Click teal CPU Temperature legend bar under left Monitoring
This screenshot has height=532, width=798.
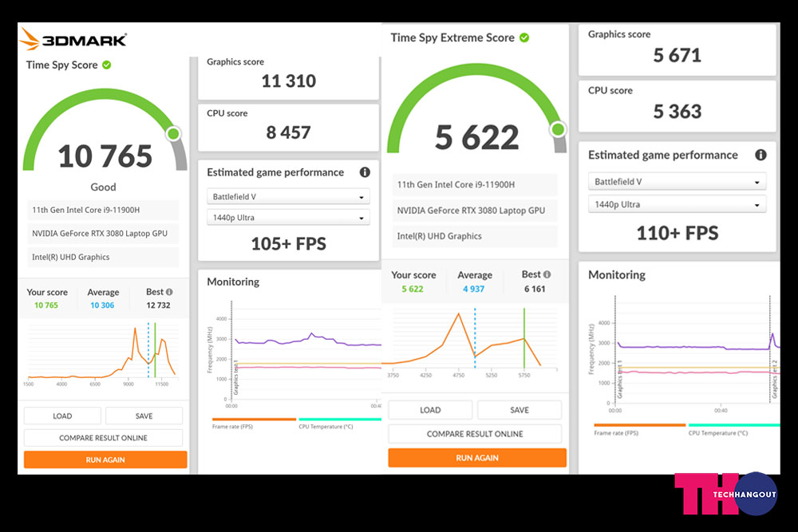(340, 420)
